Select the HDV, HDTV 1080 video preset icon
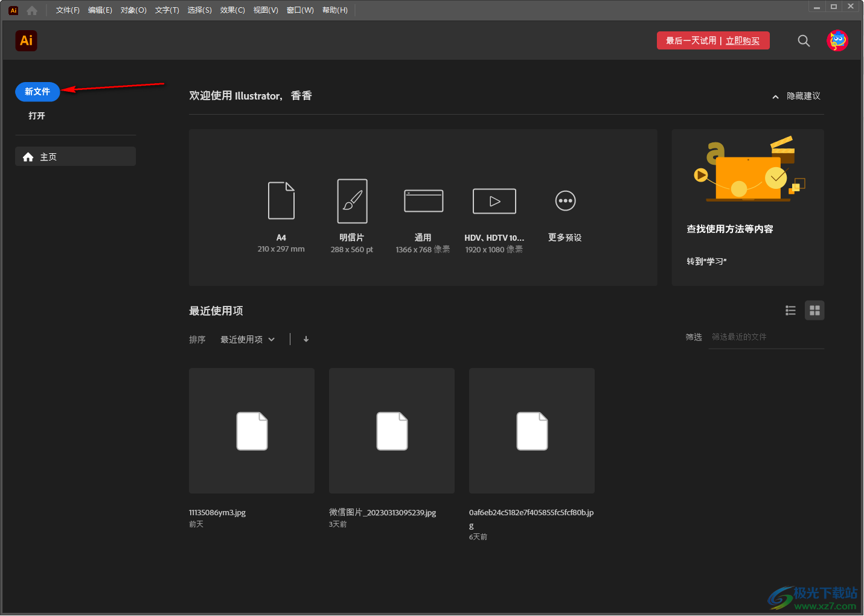Viewport: 864px width, 616px height. point(494,201)
